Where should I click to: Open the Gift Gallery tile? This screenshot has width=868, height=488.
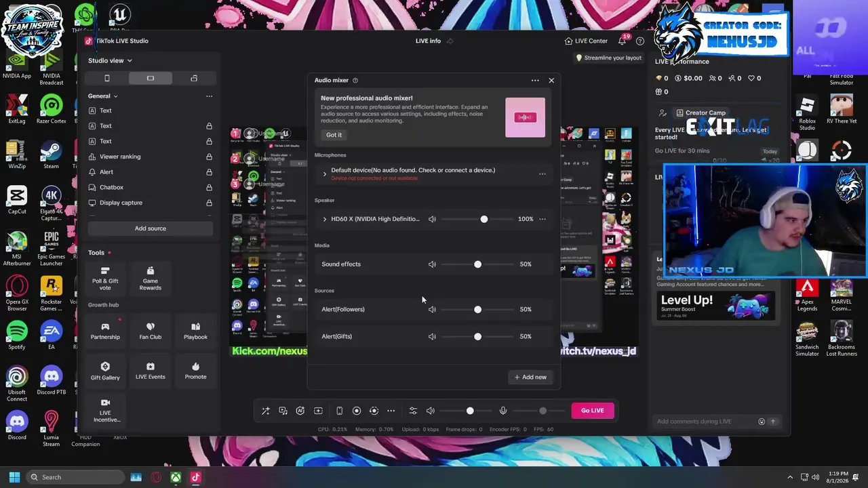pos(105,371)
